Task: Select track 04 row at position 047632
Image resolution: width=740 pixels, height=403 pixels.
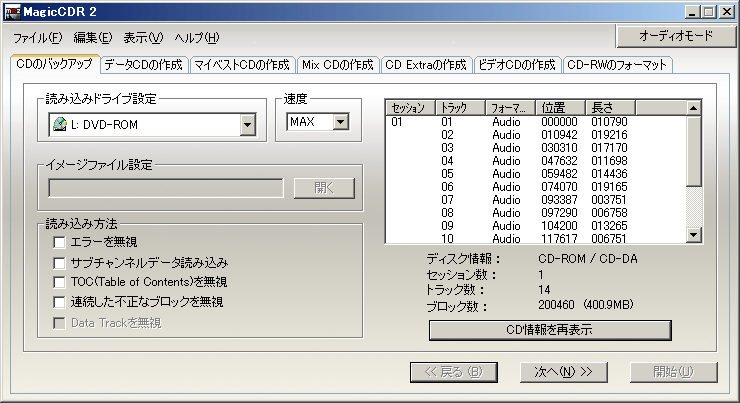Action: click(536, 161)
